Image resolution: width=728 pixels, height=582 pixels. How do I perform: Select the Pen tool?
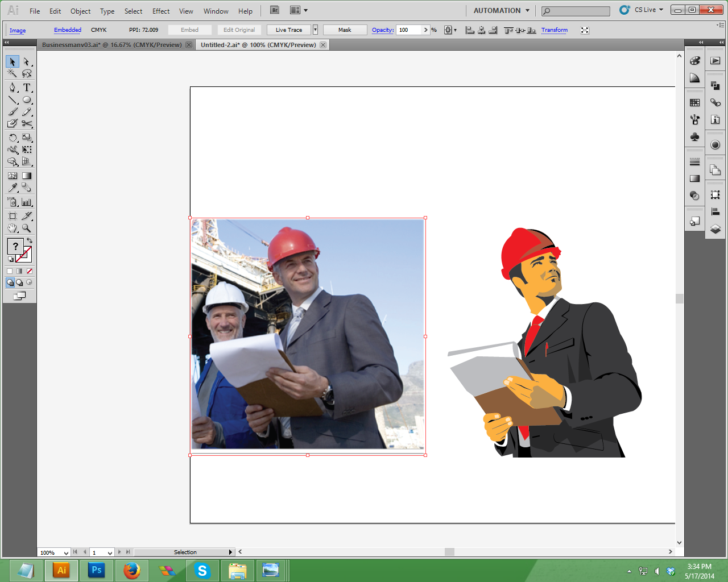13,88
